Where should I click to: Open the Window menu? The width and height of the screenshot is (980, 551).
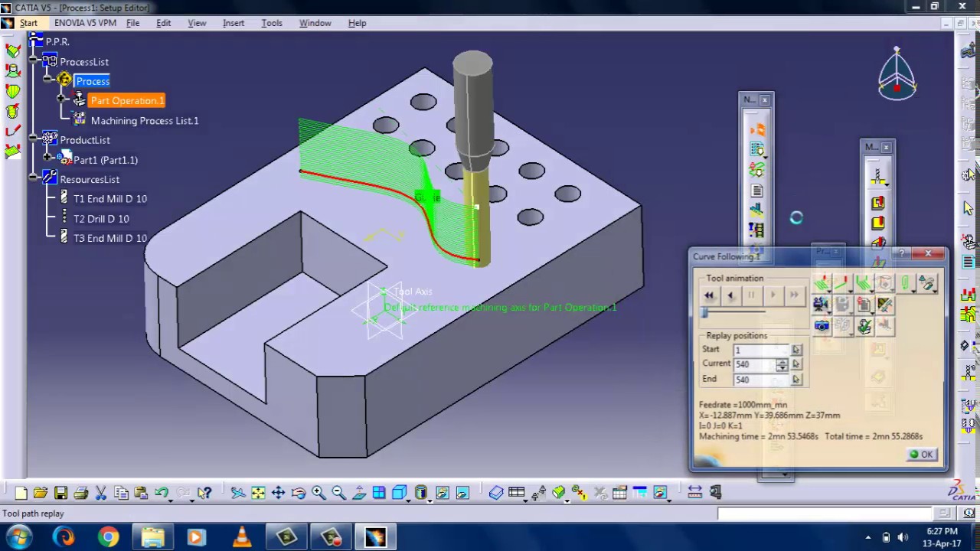[x=315, y=23]
